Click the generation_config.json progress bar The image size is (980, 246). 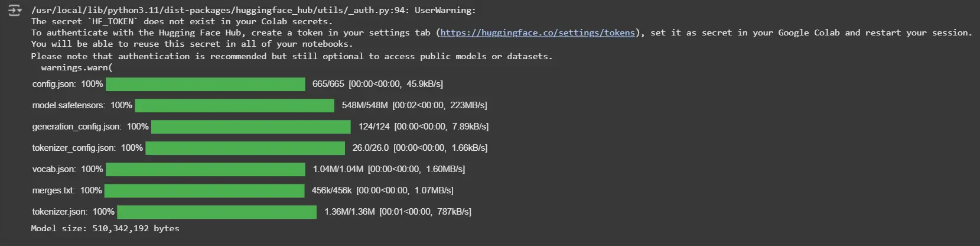(x=251, y=127)
